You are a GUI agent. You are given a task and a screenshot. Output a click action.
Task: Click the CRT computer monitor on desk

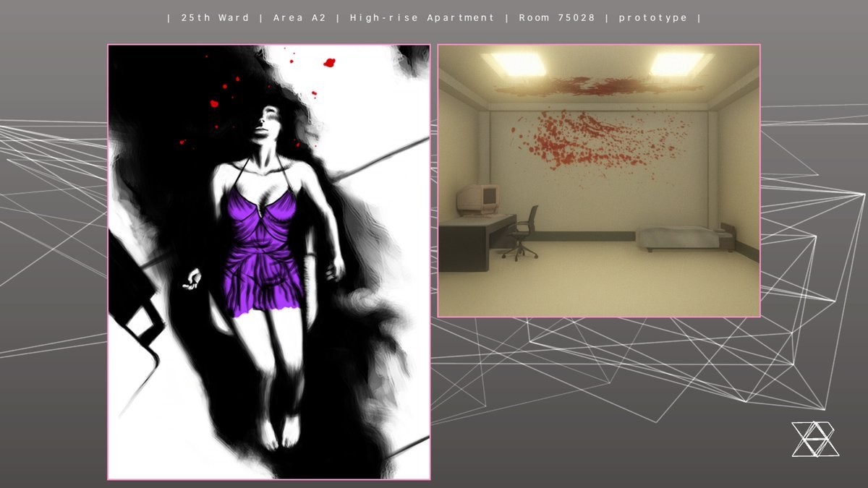[x=479, y=200]
